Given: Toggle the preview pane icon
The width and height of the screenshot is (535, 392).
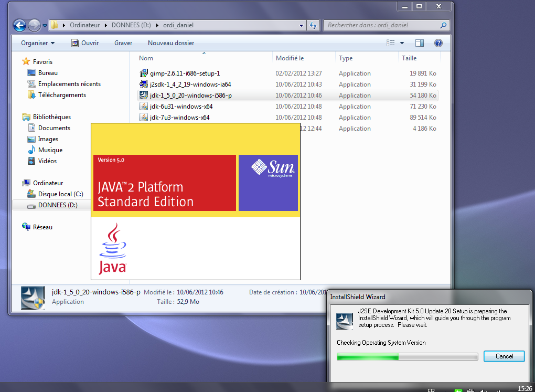Looking at the screenshot, I should pos(420,43).
